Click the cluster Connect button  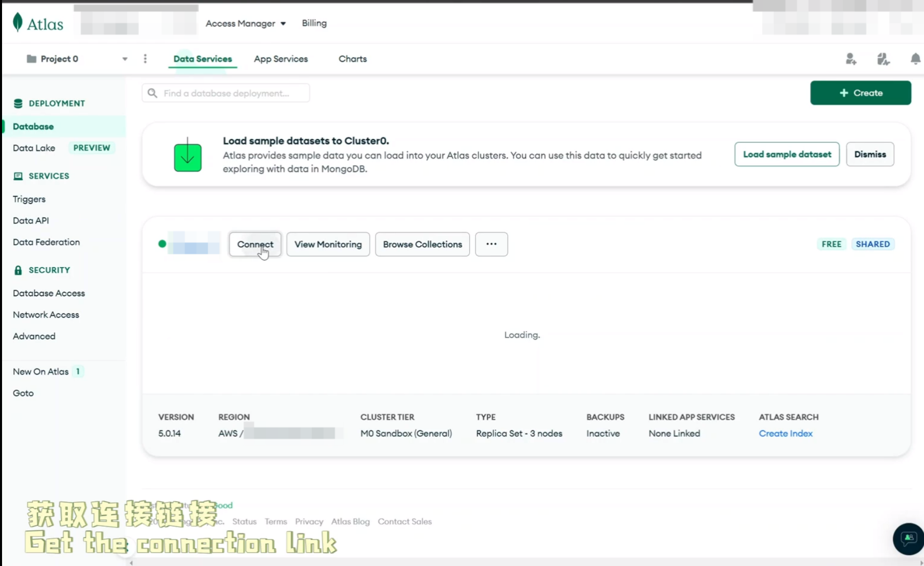[x=255, y=244]
